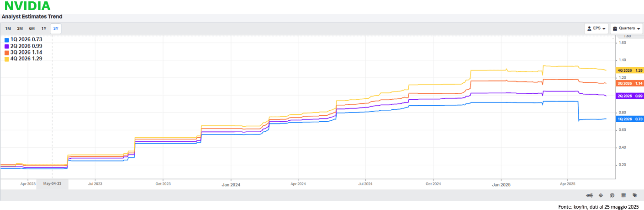Click the blue 1Q 2026 0.73 axis label
644x210 pixels.
point(630,119)
